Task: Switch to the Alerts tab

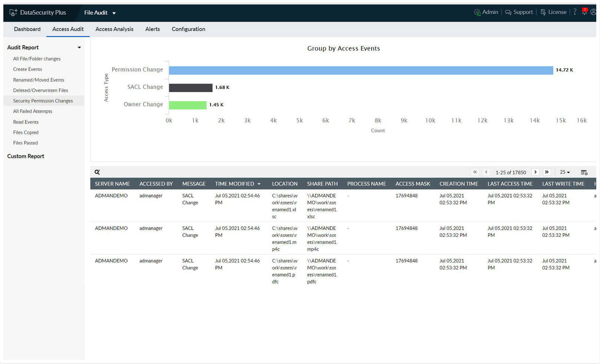Action: coord(152,29)
